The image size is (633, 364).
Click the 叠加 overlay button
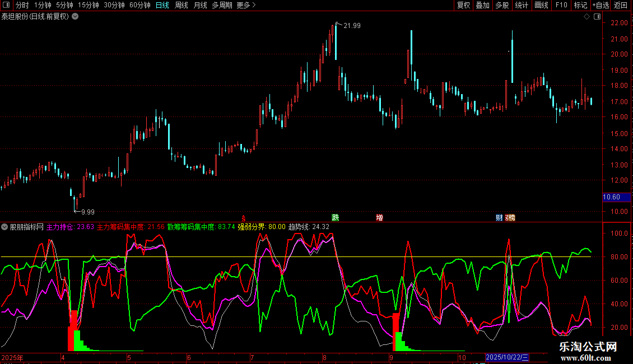pyautogui.click(x=482, y=5)
